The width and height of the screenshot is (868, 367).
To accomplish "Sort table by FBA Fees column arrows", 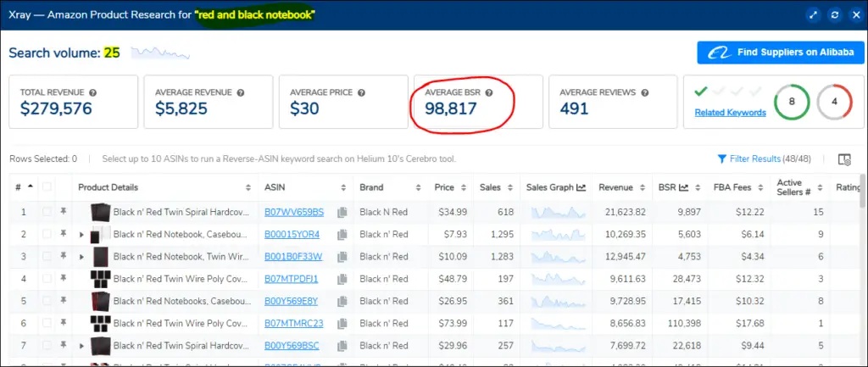I will [x=760, y=187].
